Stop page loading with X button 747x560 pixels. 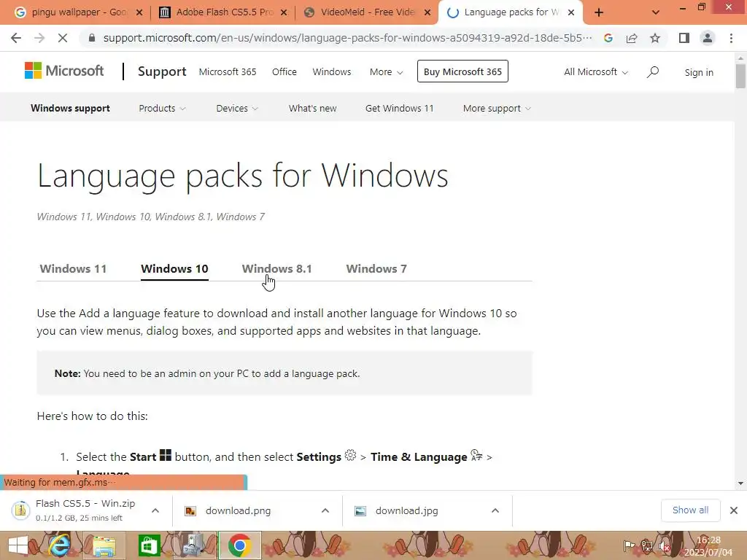[63, 38]
